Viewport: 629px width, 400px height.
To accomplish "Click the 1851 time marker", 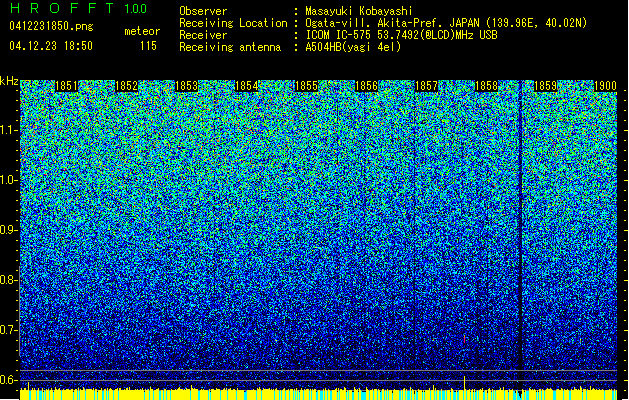I will [66, 86].
